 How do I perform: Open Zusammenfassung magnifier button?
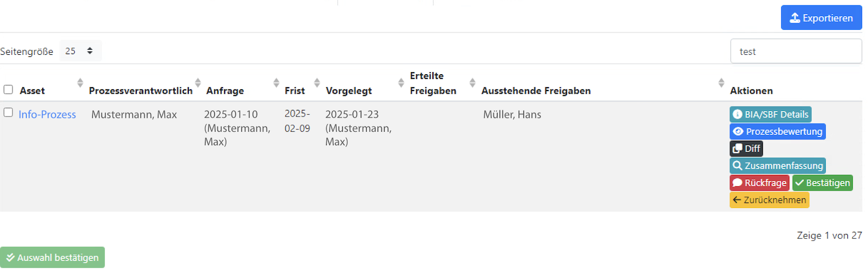point(777,166)
